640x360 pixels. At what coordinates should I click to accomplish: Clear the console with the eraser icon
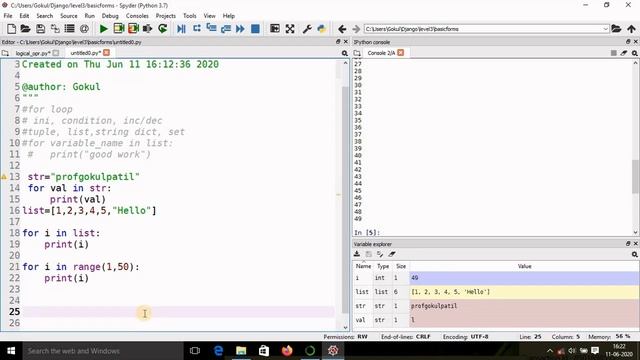tap(624, 53)
